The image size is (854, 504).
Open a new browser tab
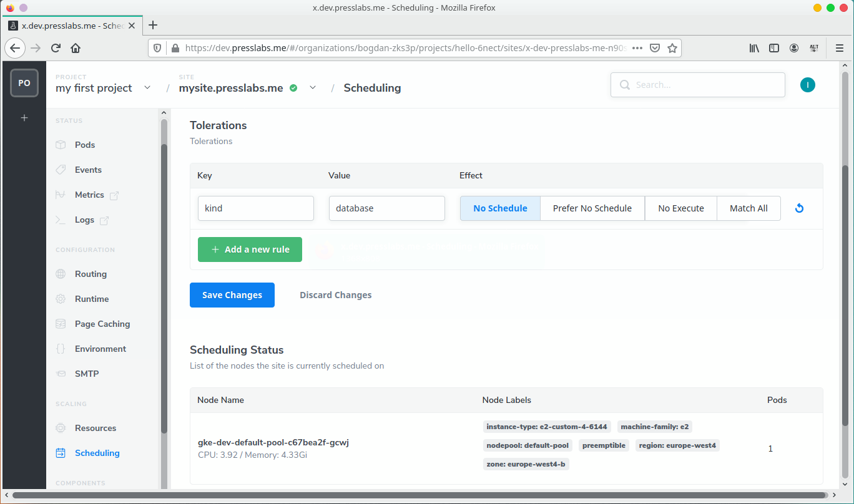[153, 25]
